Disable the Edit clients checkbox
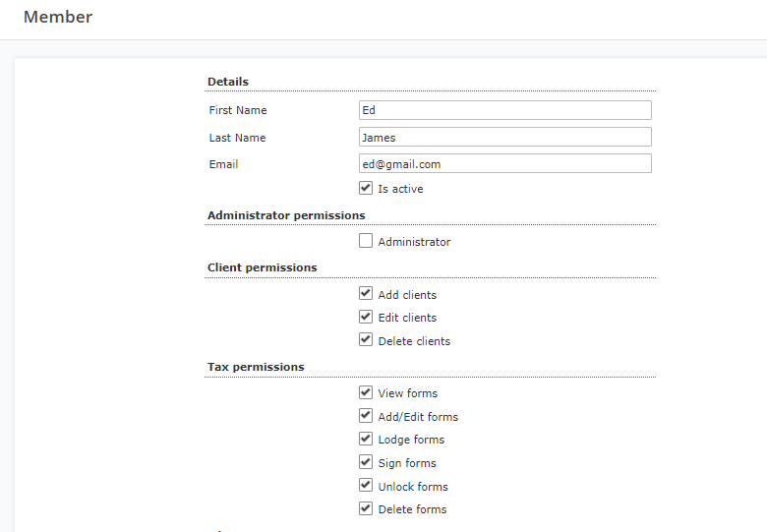767x532 pixels. tap(366, 317)
